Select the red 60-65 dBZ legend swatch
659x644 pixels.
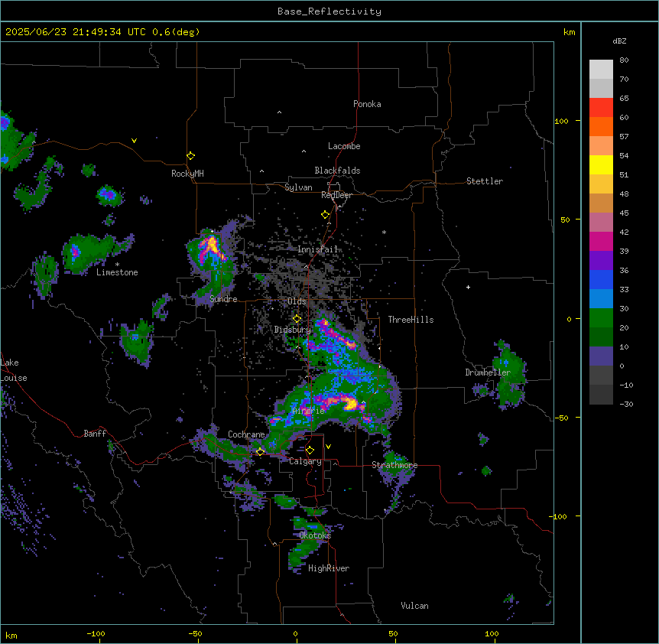pyautogui.click(x=601, y=108)
